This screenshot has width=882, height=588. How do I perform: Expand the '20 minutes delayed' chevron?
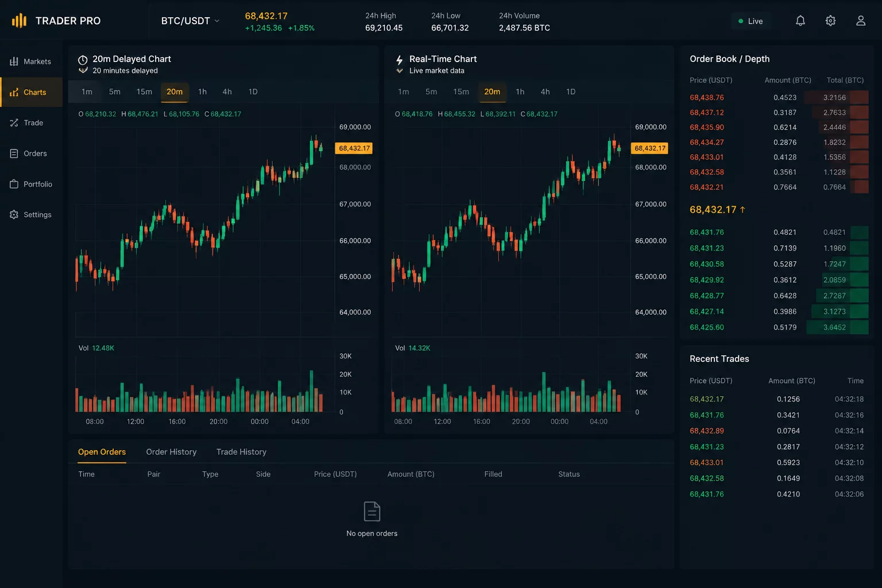tap(83, 71)
